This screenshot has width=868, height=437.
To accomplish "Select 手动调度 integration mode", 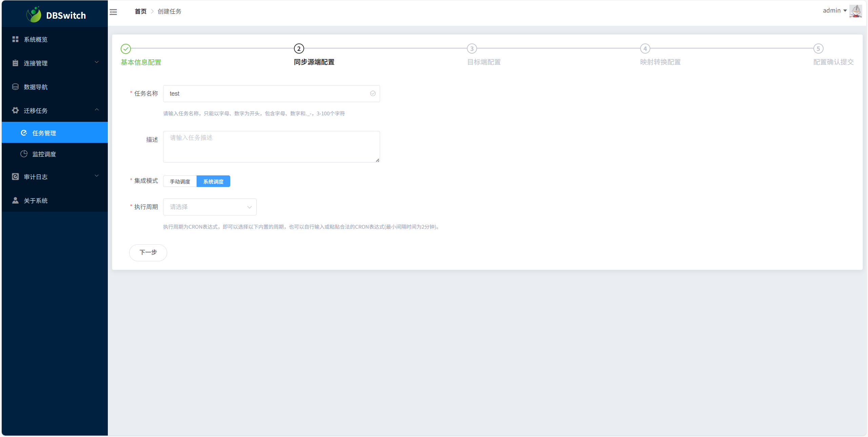I will click(x=180, y=182).
